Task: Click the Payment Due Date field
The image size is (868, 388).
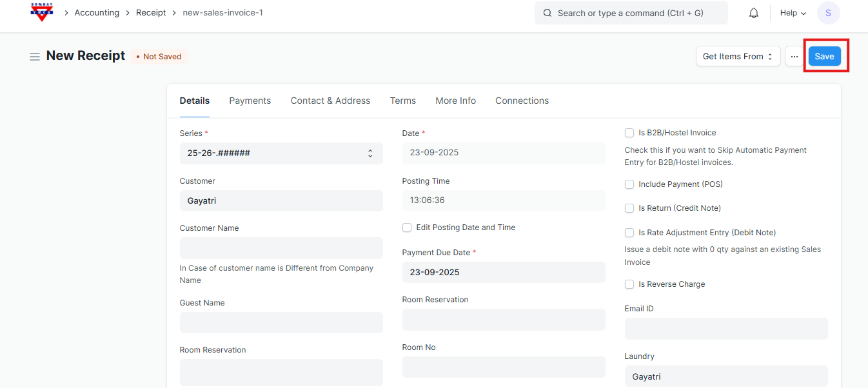Action: pos(503,272)
